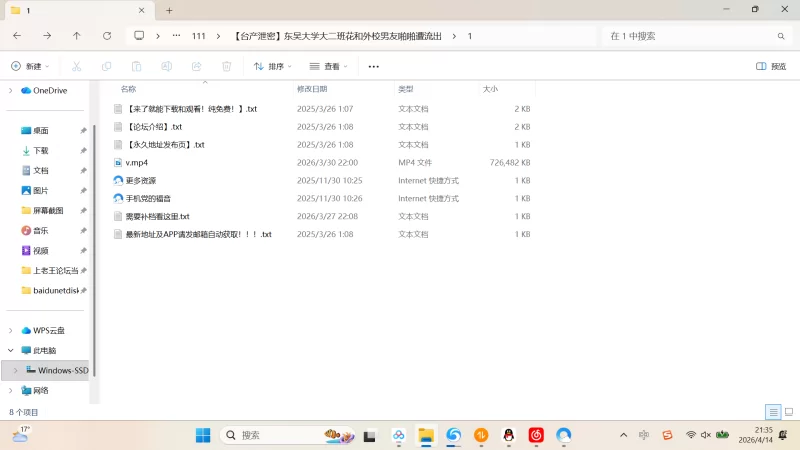Open a new tab with the plus button
The width and height of the screenshot is (800, 450).
point(169,10)
